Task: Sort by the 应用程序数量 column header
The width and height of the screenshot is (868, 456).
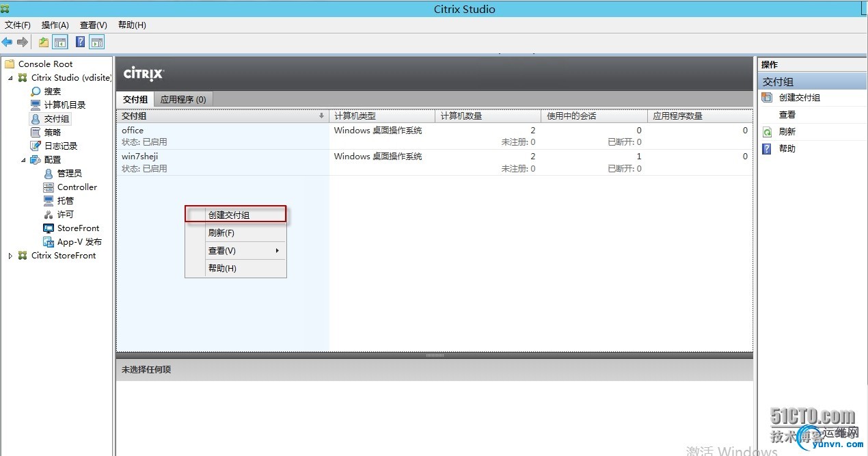Action: click(x=700, y=116)
